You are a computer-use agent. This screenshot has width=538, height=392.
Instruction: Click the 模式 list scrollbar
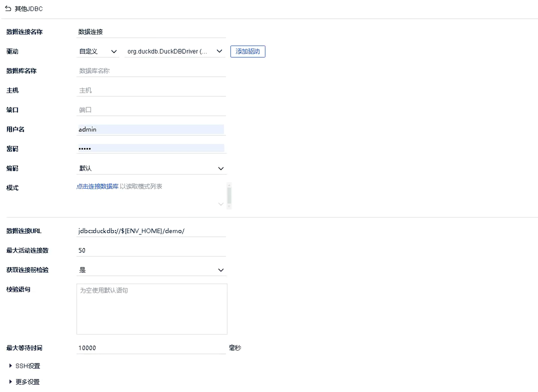(x=229, y=196)
